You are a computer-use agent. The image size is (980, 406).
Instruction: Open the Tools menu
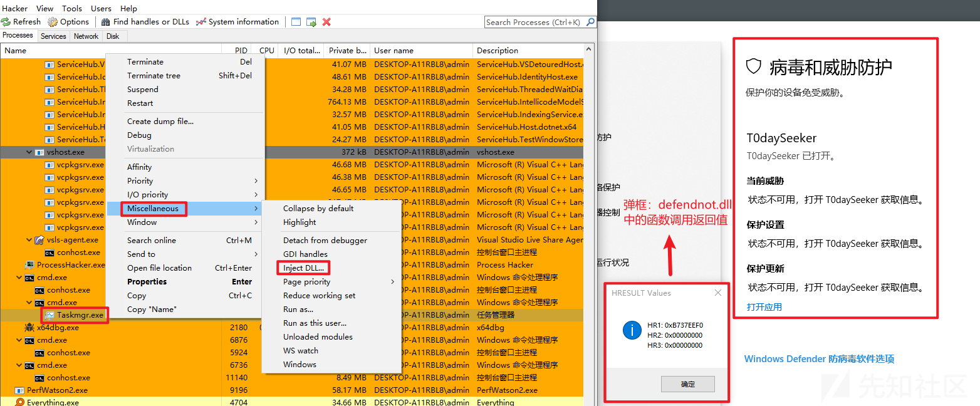[x=72, y=8]
